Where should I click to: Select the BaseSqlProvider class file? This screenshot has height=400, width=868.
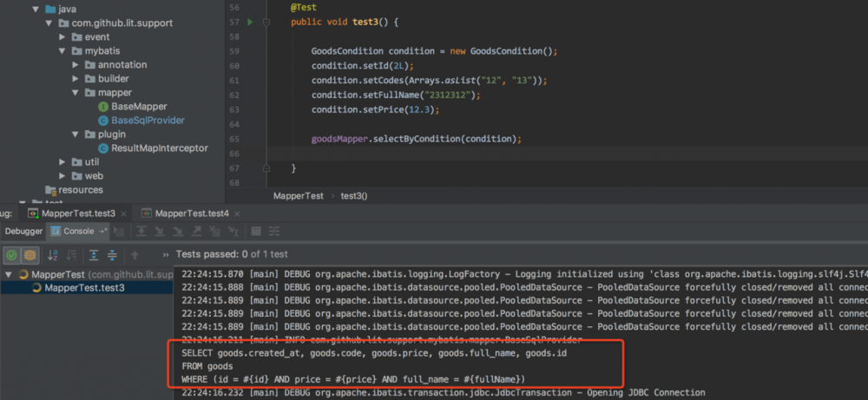[x=148, y=120]
